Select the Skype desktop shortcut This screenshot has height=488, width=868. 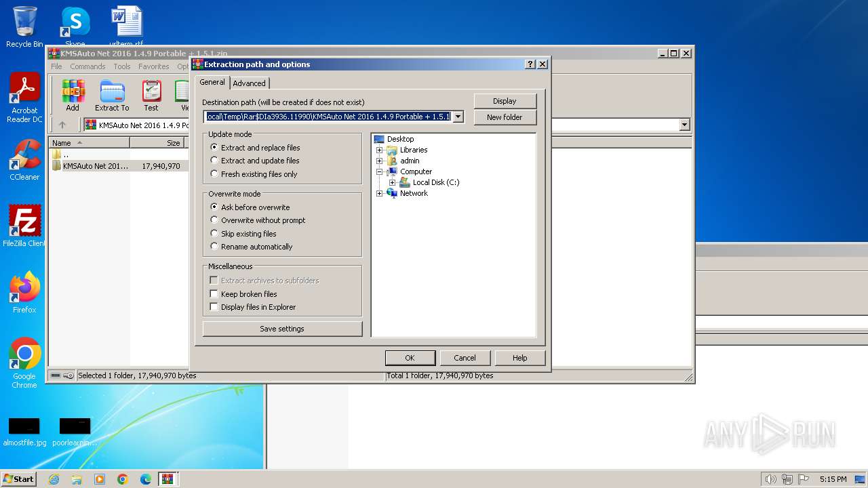pyautogui.click(x=75, y=26)
